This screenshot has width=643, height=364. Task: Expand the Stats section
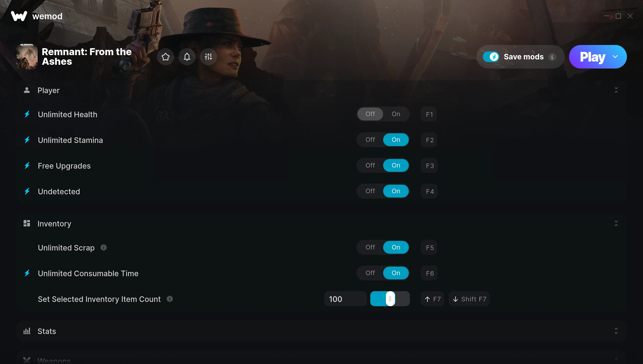pyautogui.click(x=616, y=331)
